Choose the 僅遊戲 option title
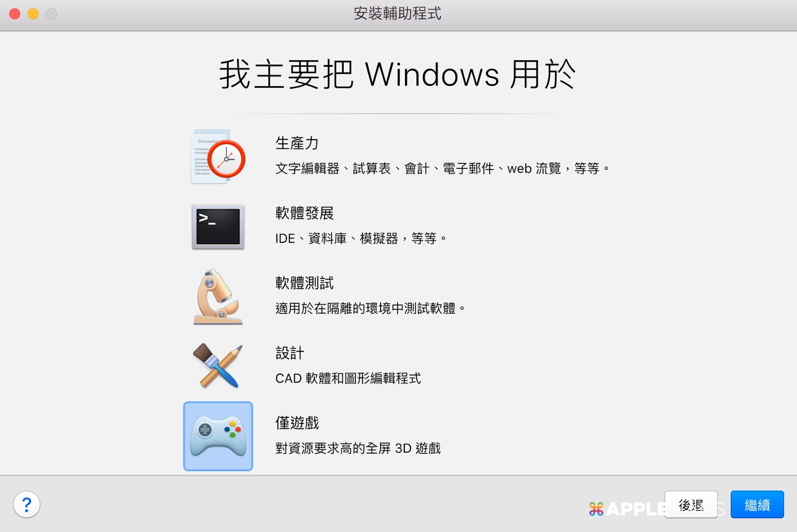The height and width of the screenshot is (532, 797). [297, 423]
